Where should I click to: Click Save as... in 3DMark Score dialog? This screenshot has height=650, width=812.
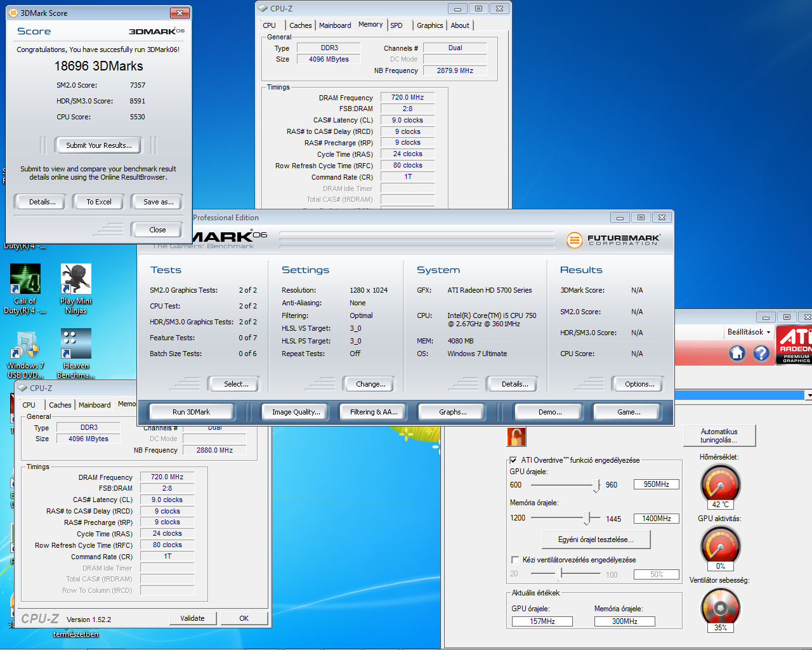[x=158, y=202]
